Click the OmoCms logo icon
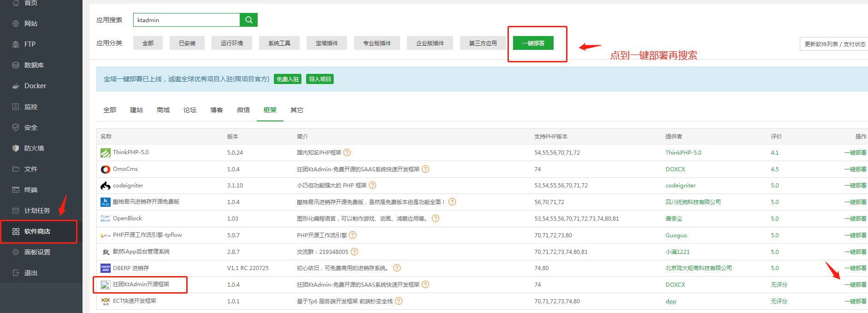The image size is (868, 313). [x=105, y=169]
